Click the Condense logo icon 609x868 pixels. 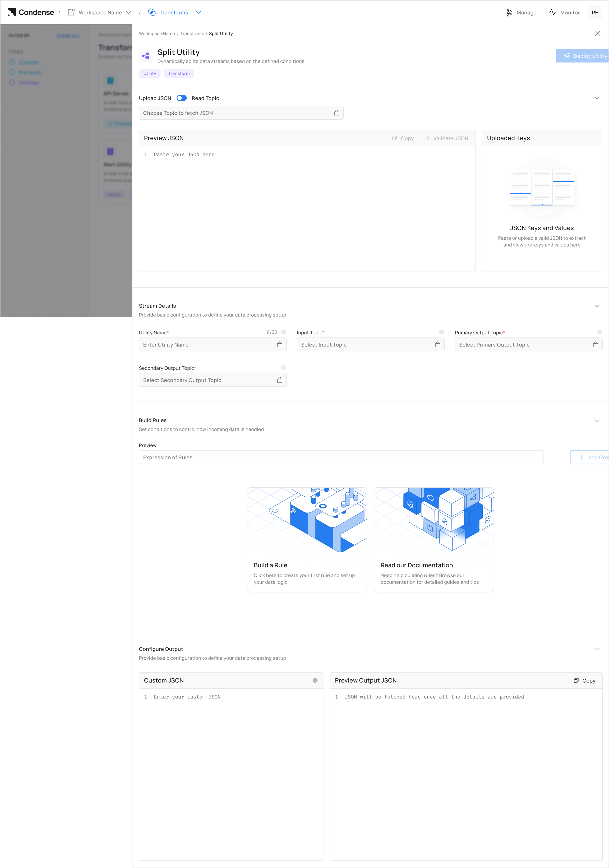(12, 12)
